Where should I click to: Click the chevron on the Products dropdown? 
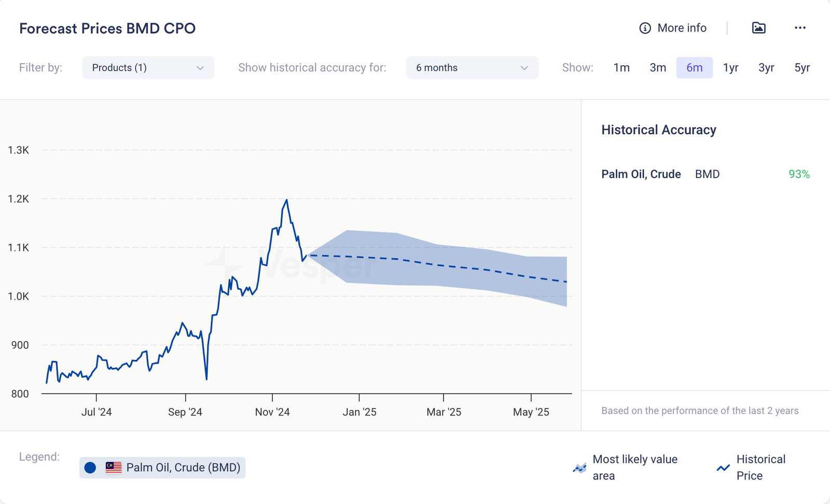200,68
